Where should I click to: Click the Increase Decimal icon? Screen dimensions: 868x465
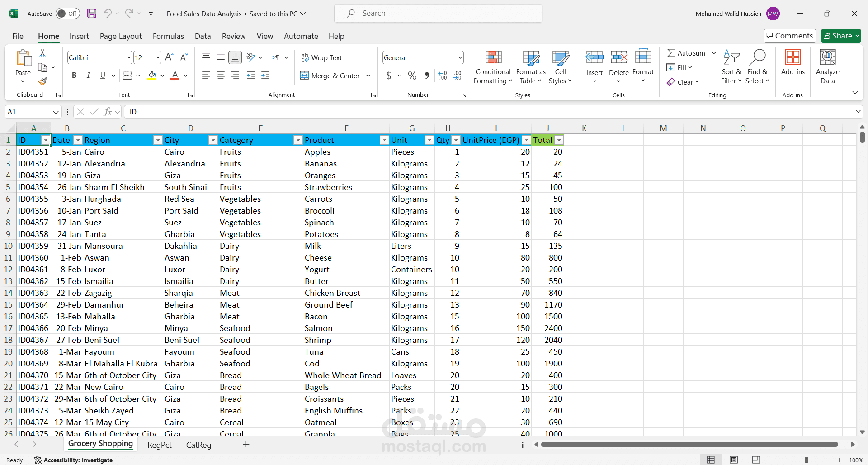click(x=443, y=76)
